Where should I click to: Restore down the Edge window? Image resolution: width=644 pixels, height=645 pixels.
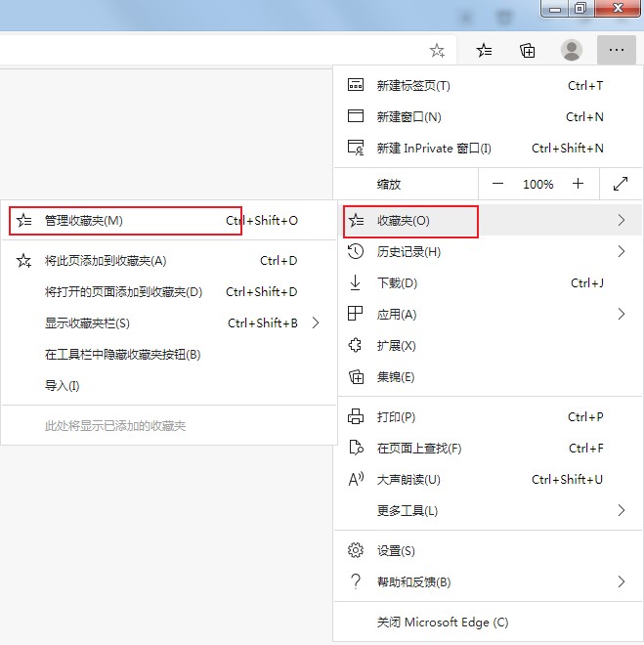tap(580, 8)
